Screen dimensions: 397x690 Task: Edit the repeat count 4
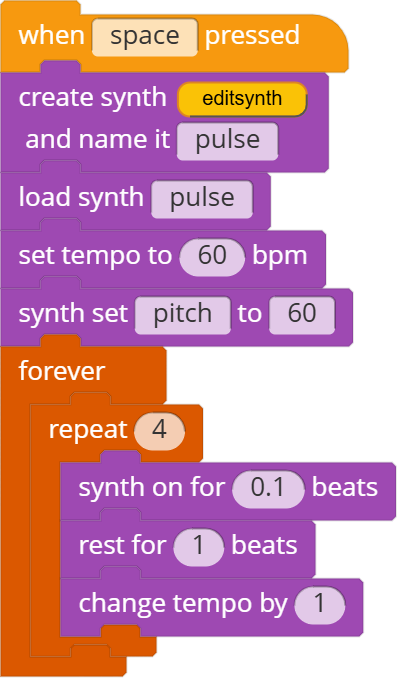pos(159,430)
